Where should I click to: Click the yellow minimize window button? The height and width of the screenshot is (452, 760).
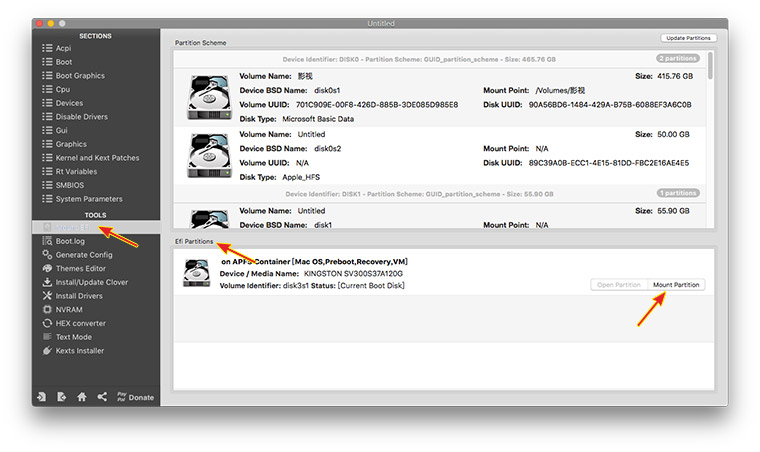50,23
